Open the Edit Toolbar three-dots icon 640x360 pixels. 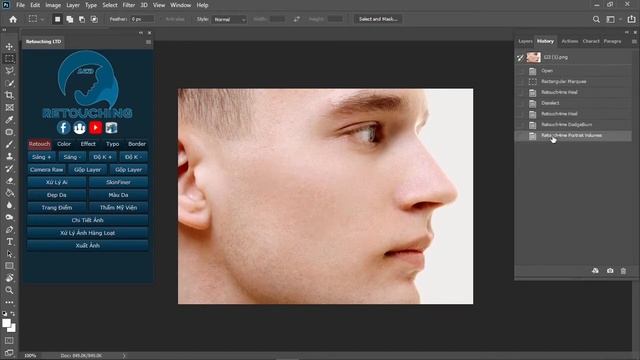[9, 302]
